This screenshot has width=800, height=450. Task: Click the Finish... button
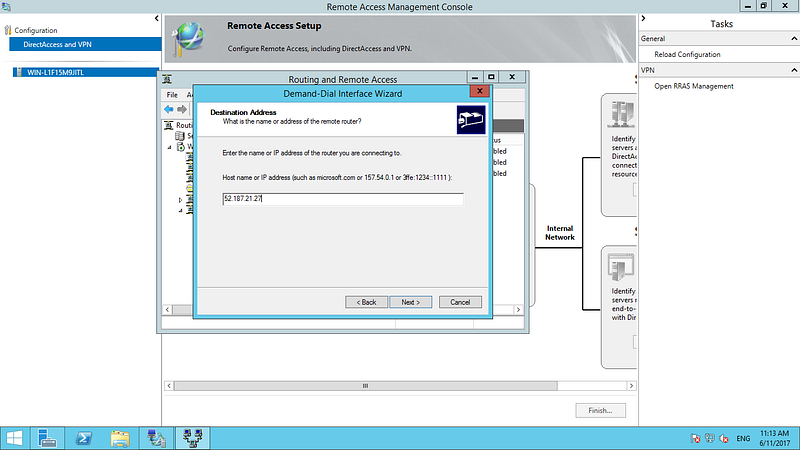click(x=600, y=410)
